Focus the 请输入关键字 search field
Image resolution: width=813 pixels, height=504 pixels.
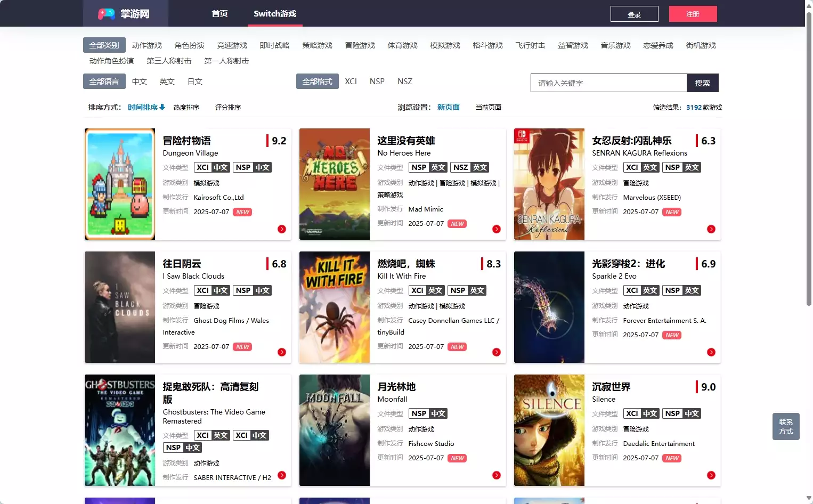click(609, 83)
